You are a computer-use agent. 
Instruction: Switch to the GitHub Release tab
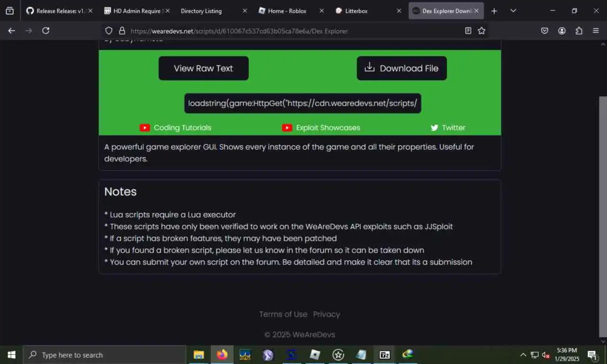click(59, 10)
